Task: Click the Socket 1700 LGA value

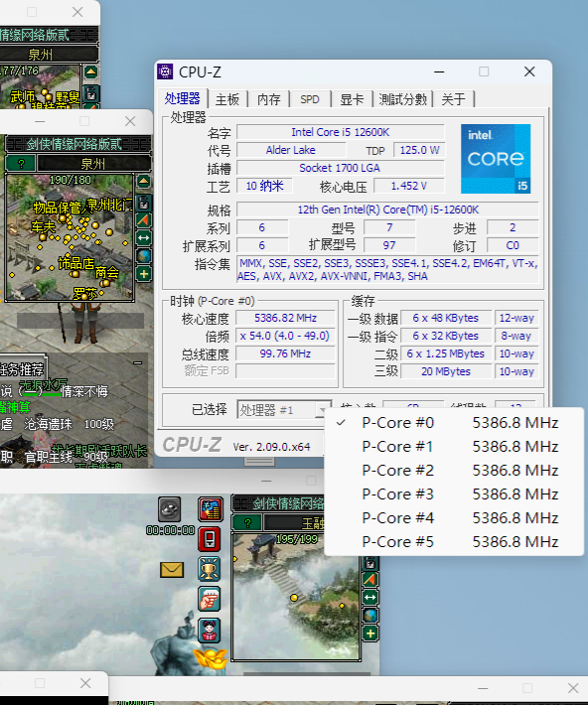Action: (x=340, y=168)
